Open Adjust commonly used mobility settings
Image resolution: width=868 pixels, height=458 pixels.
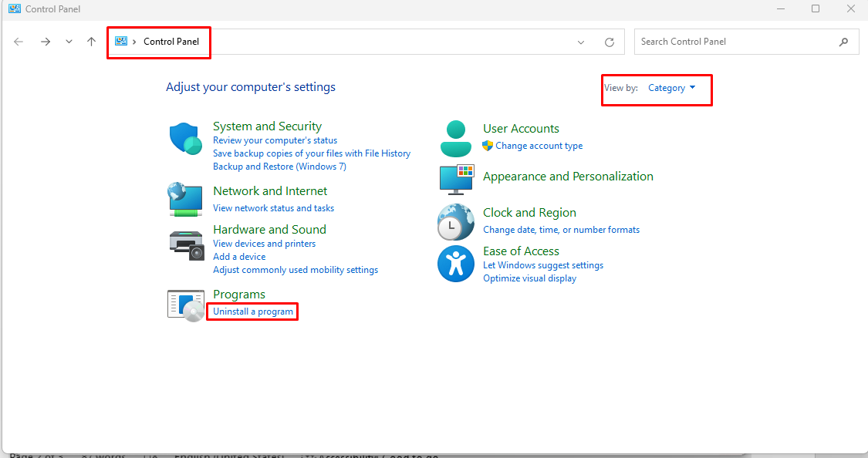[x=296, y=270]
